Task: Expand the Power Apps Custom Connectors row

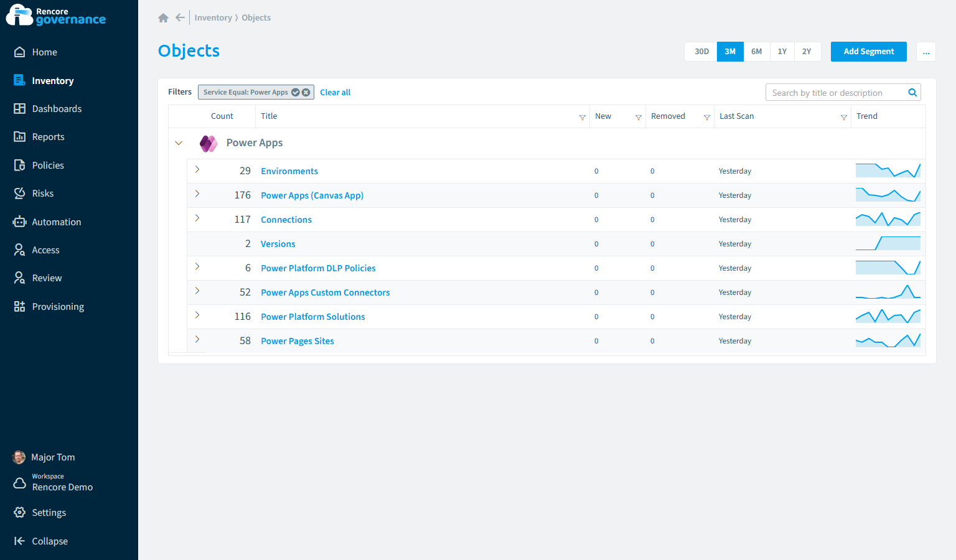Action: tap(197, 291)
